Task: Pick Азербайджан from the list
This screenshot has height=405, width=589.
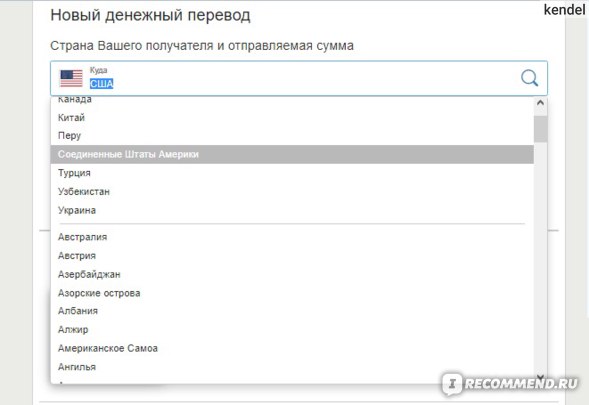Action: (x=292, y=275)
